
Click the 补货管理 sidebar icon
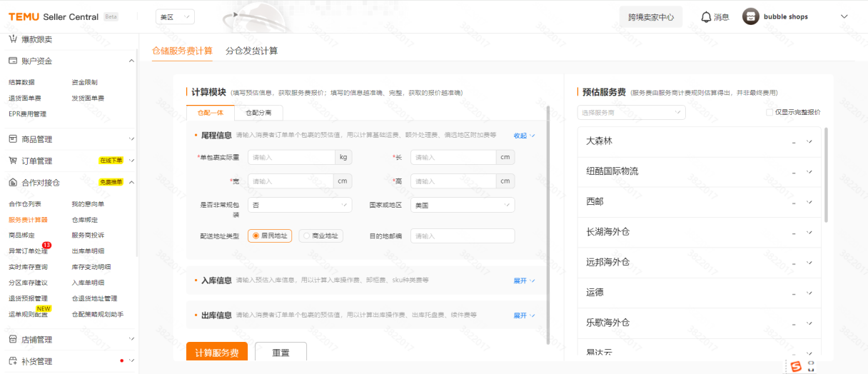[13, 361]
